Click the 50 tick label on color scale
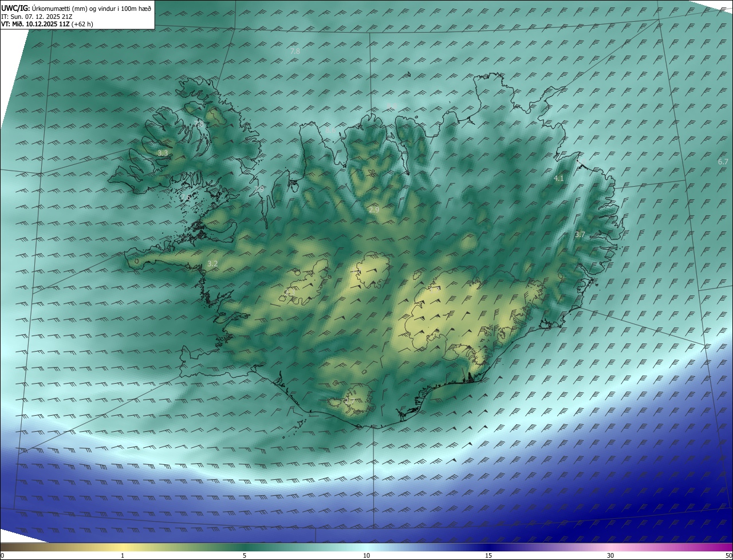This screenshot has height=560, width=733. [x=728, y=555]
